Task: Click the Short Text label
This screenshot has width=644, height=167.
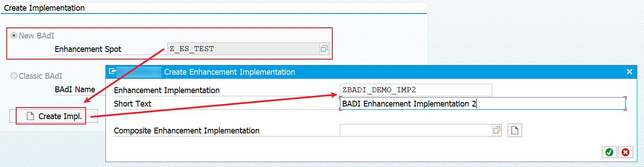Action: point(132,104)
